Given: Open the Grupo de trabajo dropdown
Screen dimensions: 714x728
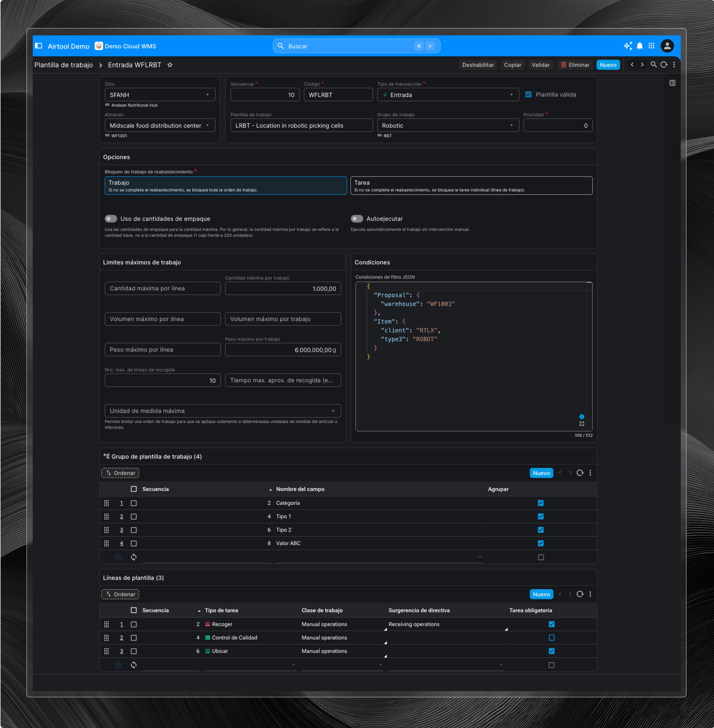Looking at the screenshot, I should click(448, 126).
